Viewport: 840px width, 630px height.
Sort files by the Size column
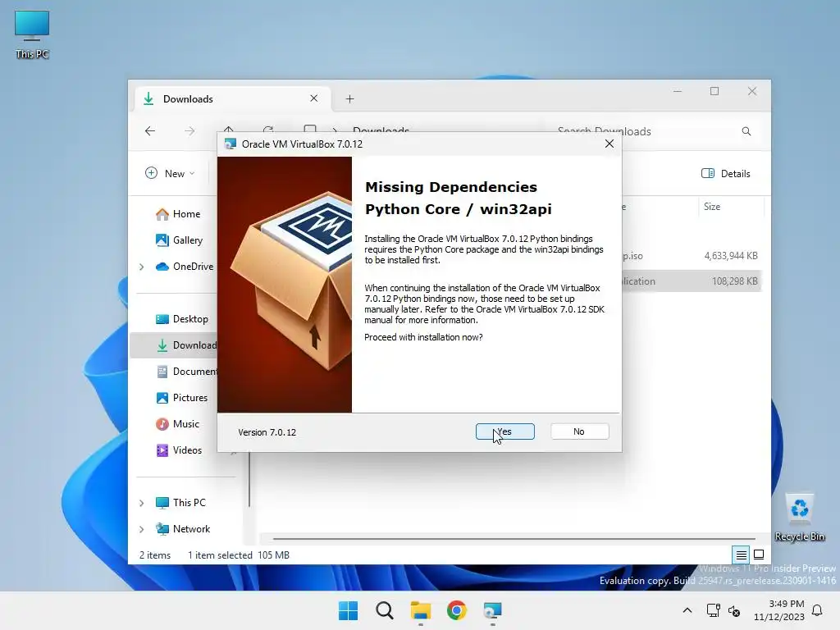pyautogui.click(x=731, y=206)
